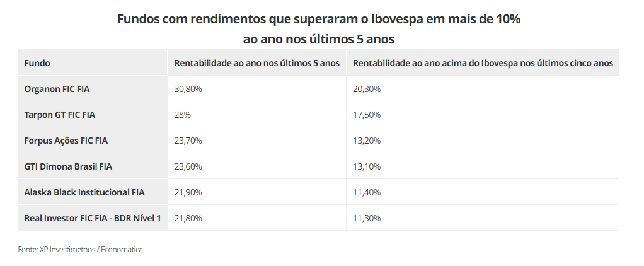
Task: Select the 23,70% cell
Action: tap(188, 141)
